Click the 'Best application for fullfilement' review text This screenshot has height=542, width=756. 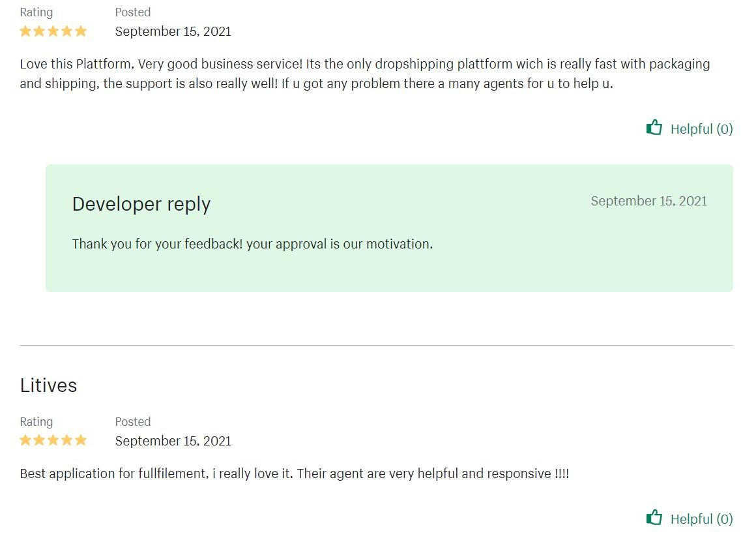point(295,474)
